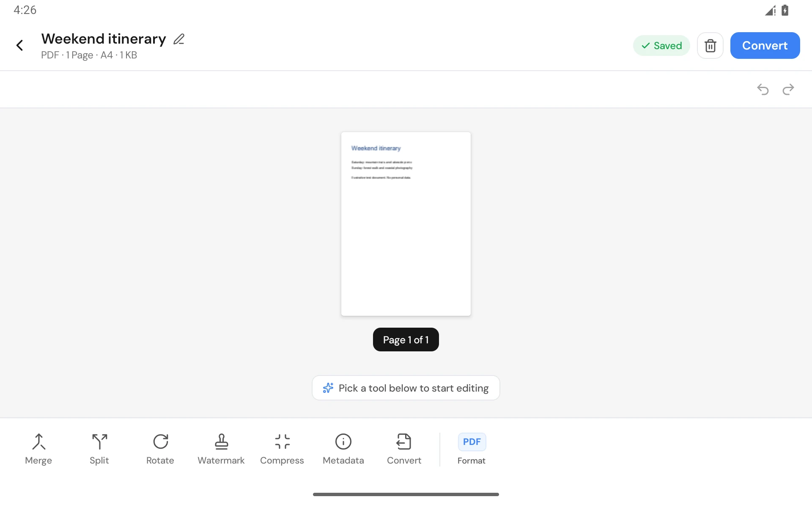The image size is (812, 508).
Task: Tap the page thumbnail of Weekend itinerary
Action: 406,224
